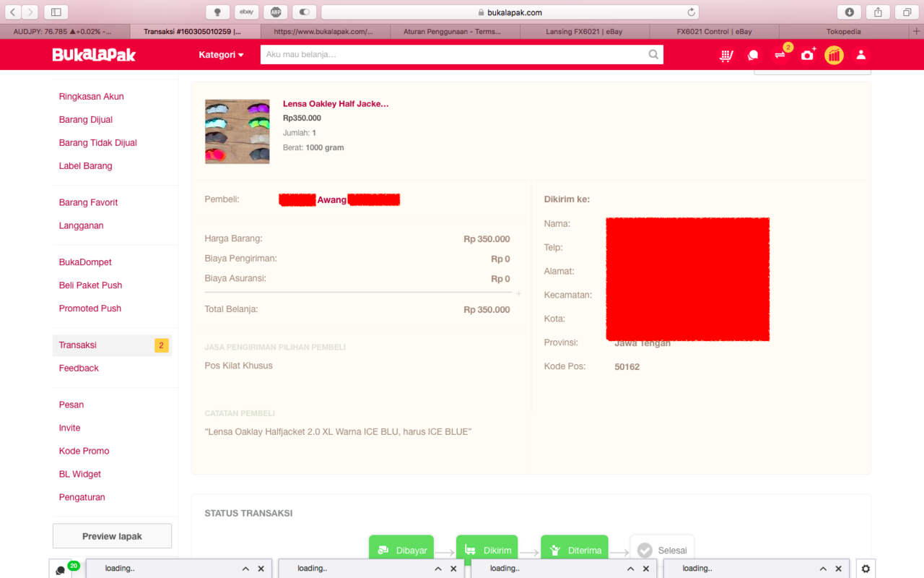924x578 pixels.
Task: Show all tabs overview
Action: (907, 12)
